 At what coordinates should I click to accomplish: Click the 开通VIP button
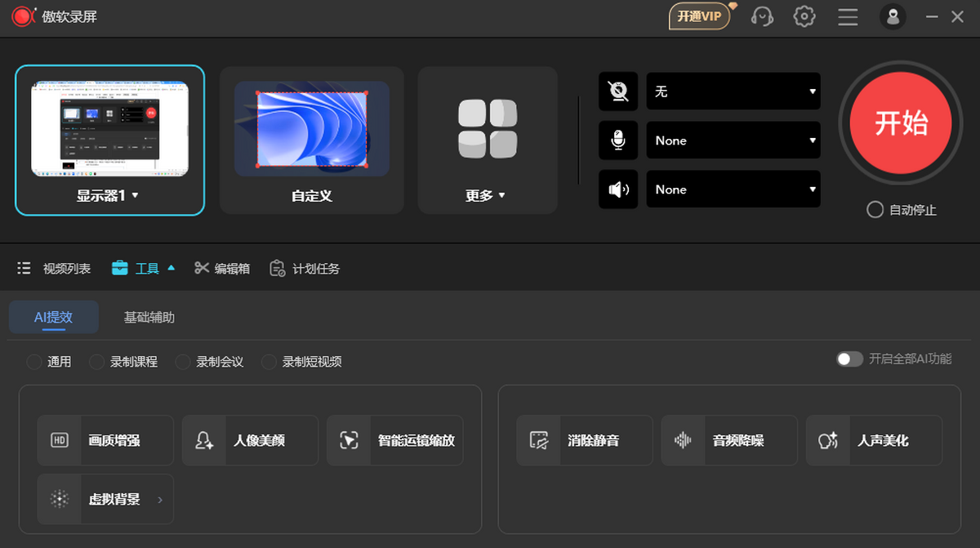pos(699,16)
